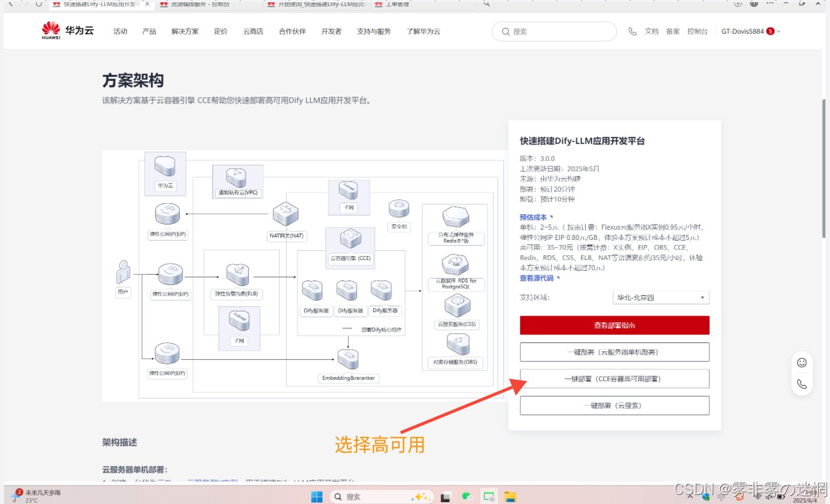
Task: Click the Huawei Cloud search field
Action: (x=554, y=31)
